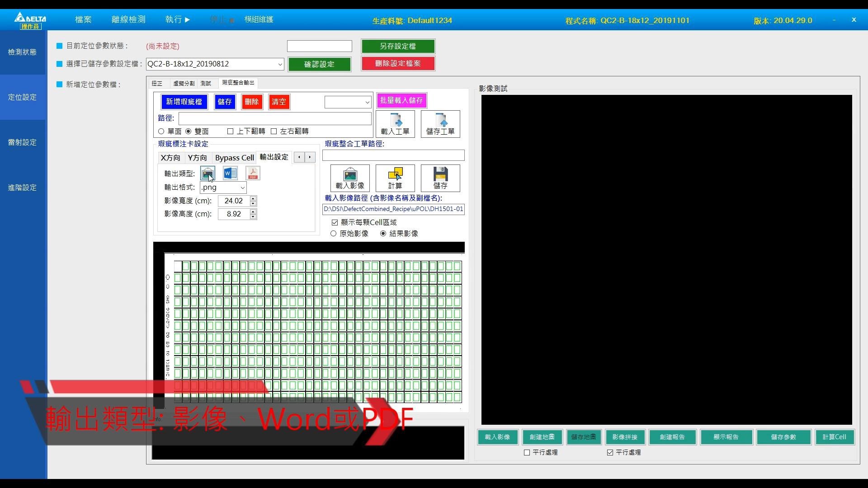Click the 路徑 path input field

[x=275, y=118]
